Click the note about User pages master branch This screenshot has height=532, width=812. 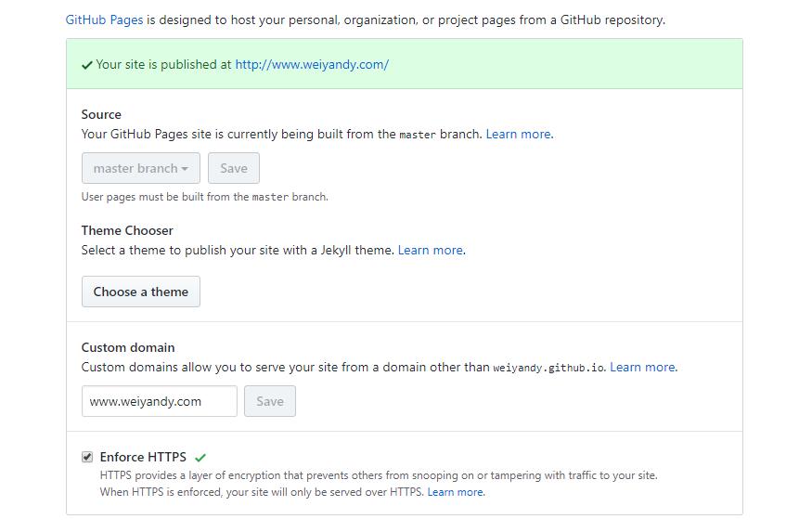tap(205, 197)
